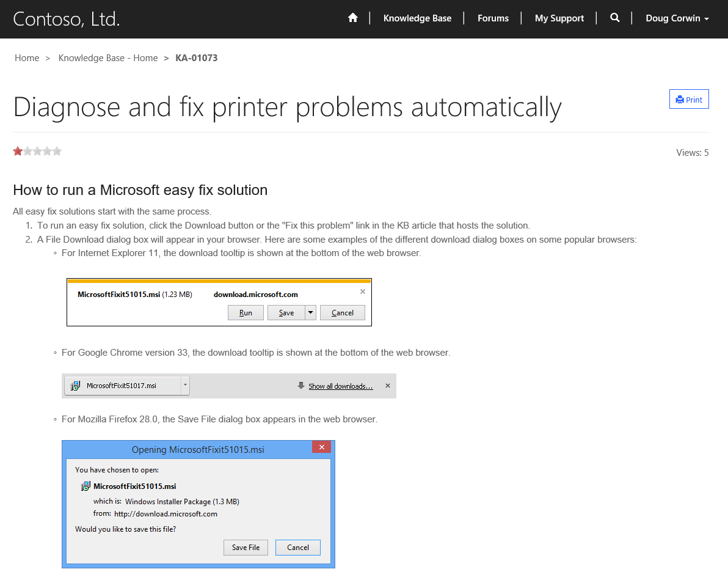Rate the article four stars

coord(48,151)
